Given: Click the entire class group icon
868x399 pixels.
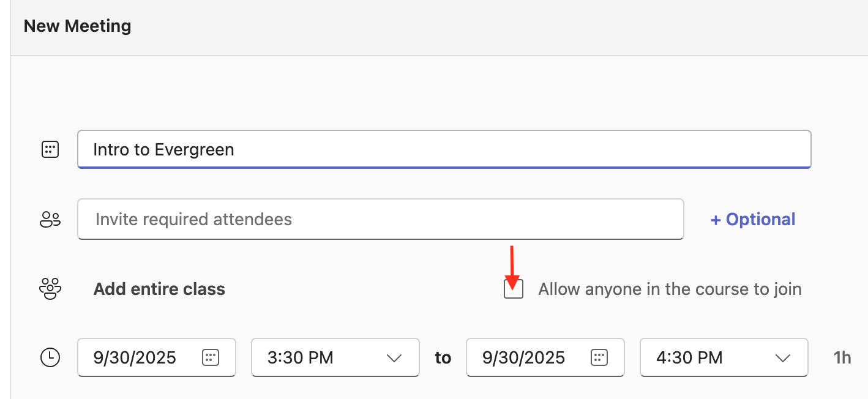Looking at the screenshot, I should pos(50,289).
